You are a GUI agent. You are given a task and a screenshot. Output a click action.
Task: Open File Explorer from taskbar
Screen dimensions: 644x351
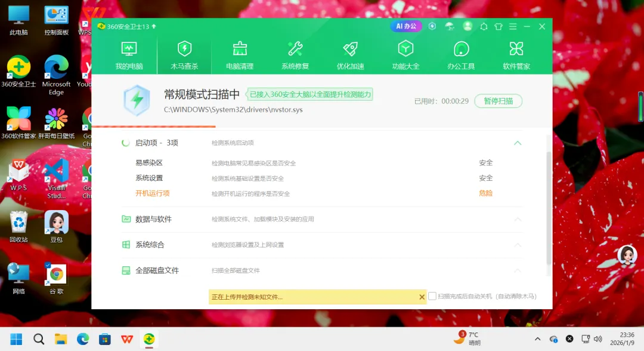[x=61, y=339]
